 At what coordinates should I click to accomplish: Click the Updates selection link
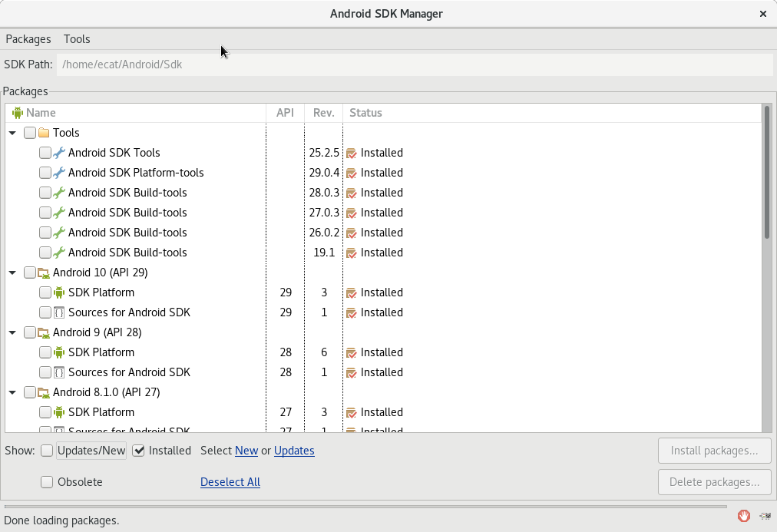pyautogui.click(x=294, y=451)
